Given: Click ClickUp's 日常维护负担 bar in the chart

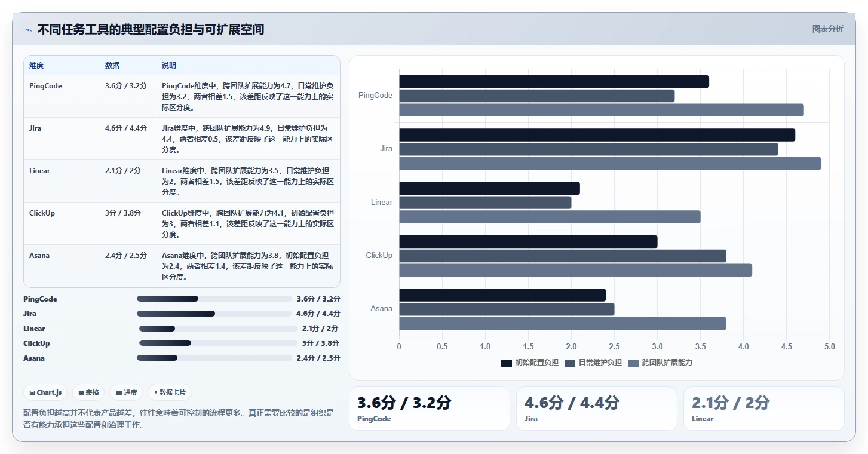Looking at the screenshot, I should tap(563, 256).
